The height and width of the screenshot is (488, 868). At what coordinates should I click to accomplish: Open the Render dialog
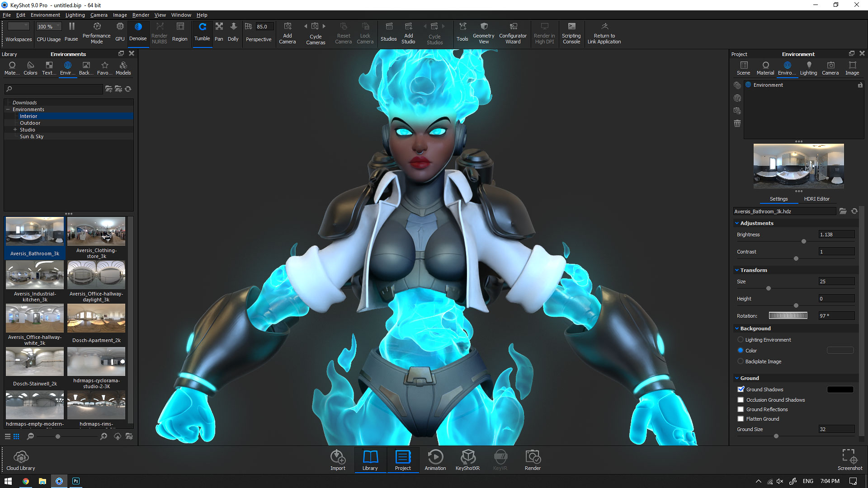(533, 460)
